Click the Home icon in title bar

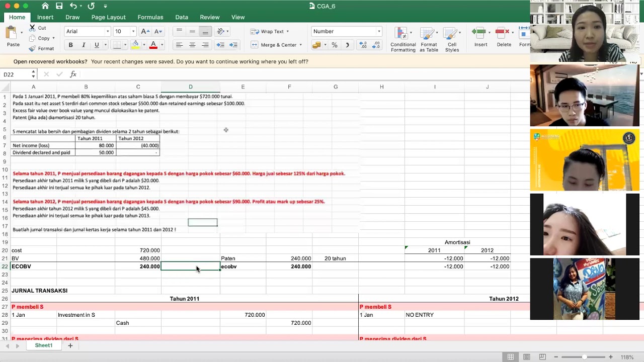pos(45,6)
